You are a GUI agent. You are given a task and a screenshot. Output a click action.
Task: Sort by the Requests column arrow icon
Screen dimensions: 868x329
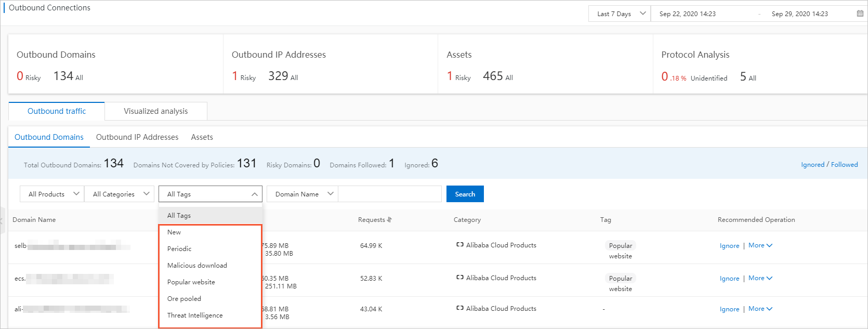pyautogui.click(x=389, y=220)
